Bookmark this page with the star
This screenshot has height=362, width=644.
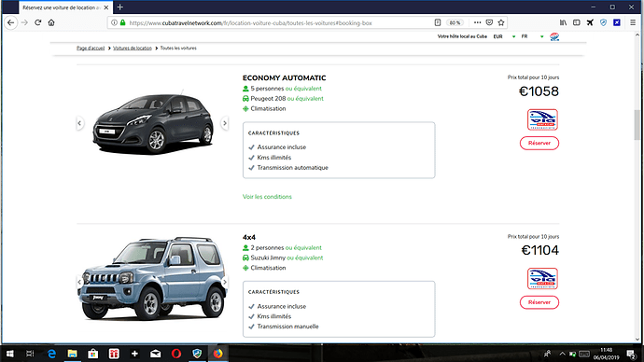coord(501,22)
